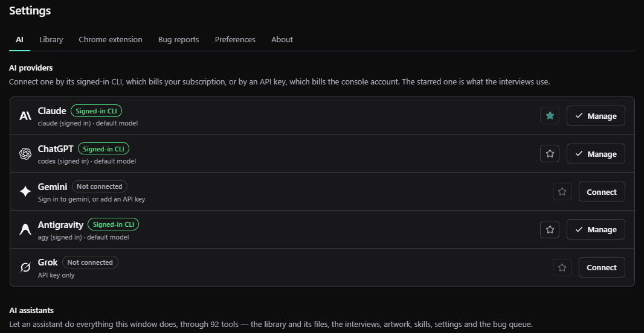Open the Preferences tab
Screen dimensions: 644x333
(235, 40)
